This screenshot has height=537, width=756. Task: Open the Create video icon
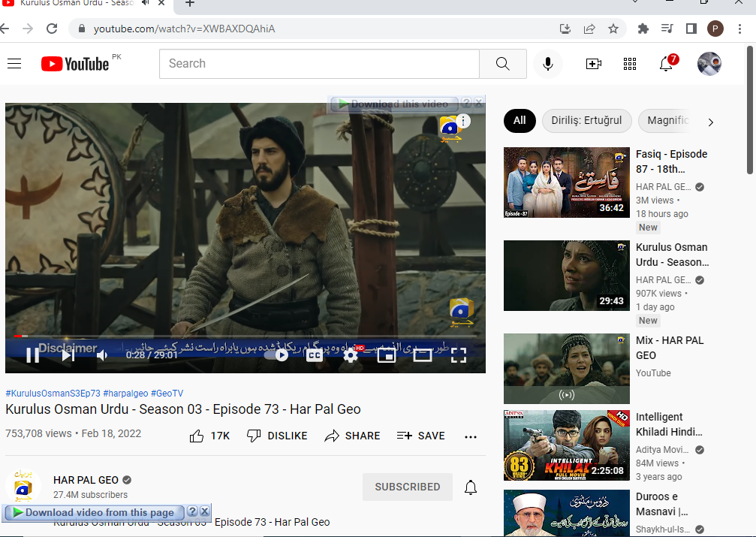(594, 64)
